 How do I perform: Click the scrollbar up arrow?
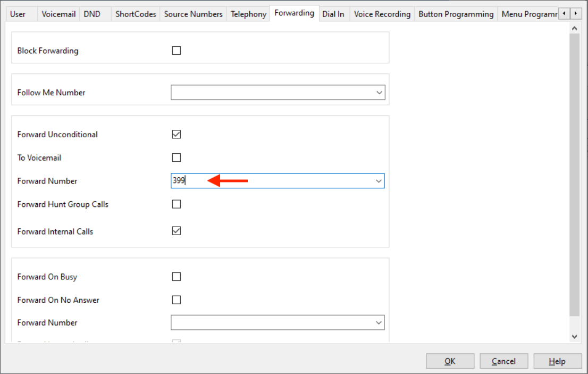click(x=574, y=27)
